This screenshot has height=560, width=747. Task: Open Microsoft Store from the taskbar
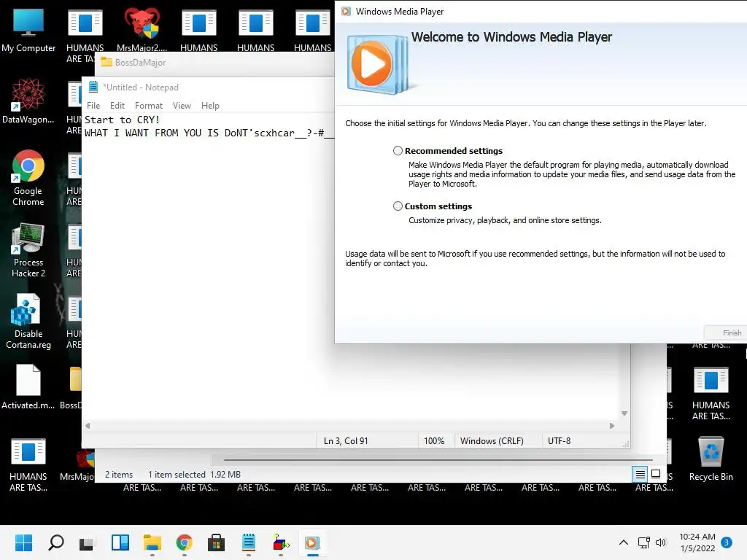pos(216,542)
